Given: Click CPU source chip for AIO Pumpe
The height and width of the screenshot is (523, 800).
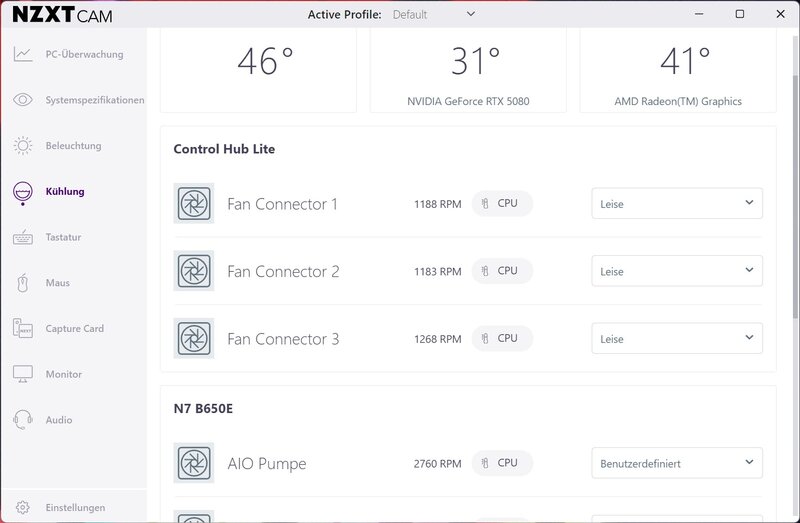Looking at the screenshot, I should click(502, 463).
